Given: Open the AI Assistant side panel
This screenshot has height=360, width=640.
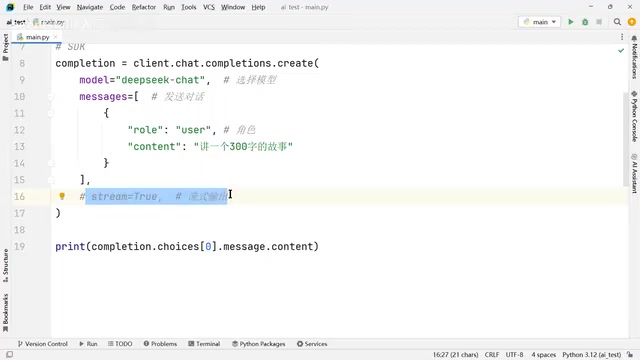Looking at the screenshot, I should pyautogui.click(x=634, y=173).
